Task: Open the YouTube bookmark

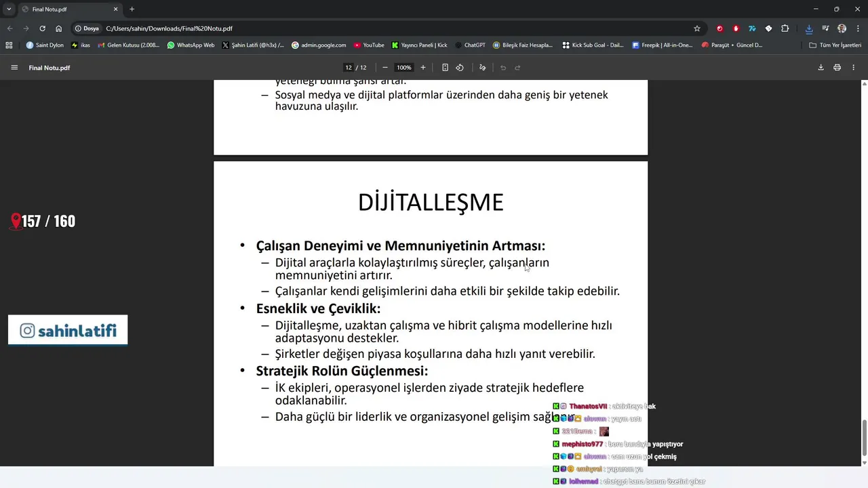Action: click(x=368, y=45)
